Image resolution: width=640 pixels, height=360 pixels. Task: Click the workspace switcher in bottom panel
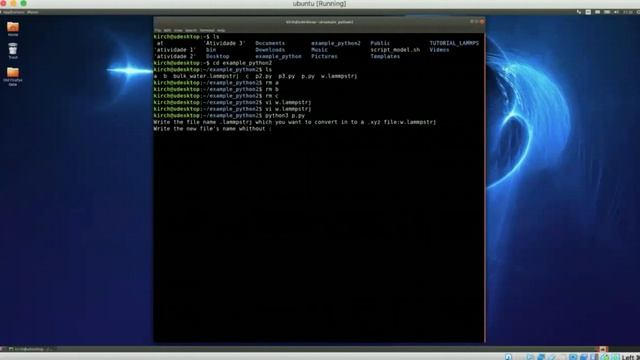click(603, 349)
